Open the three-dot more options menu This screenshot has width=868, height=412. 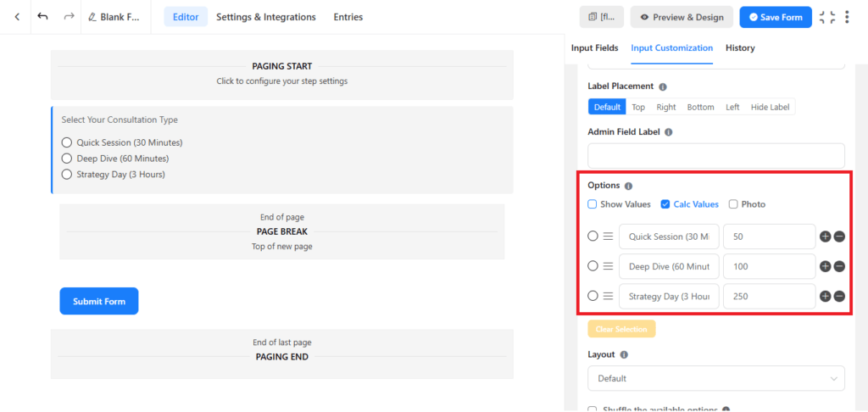pyautogui.click(x=847, y=17)
